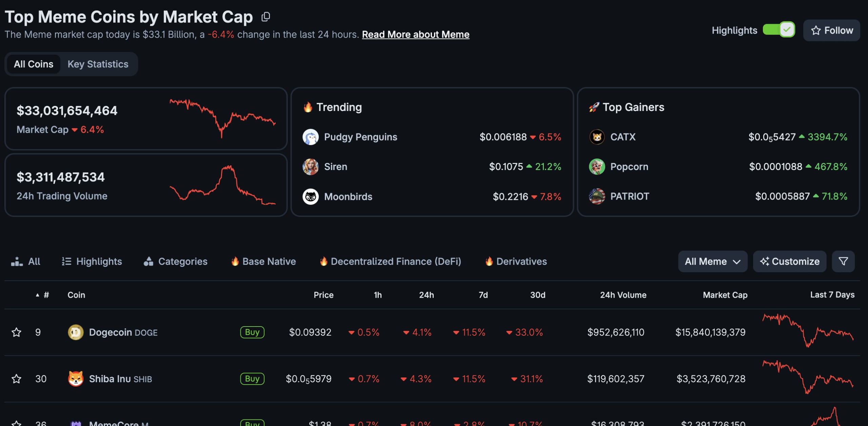Sort by 30d change column

click(x=538, y=295)
